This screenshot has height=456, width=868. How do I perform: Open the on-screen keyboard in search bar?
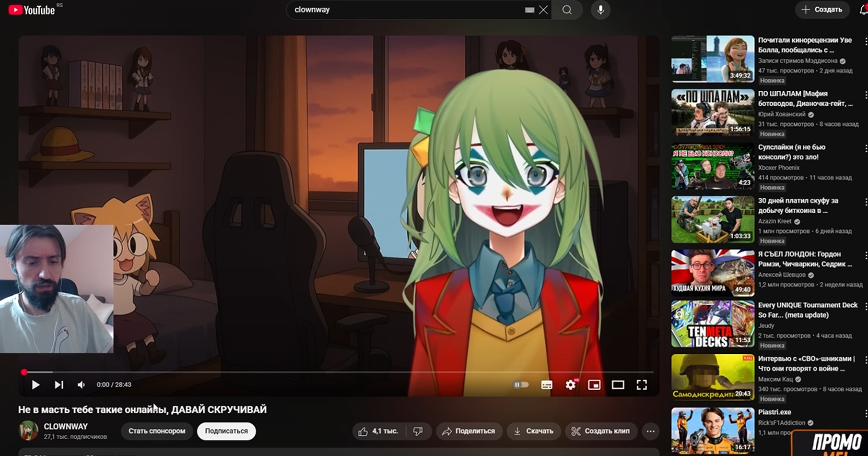529,10
